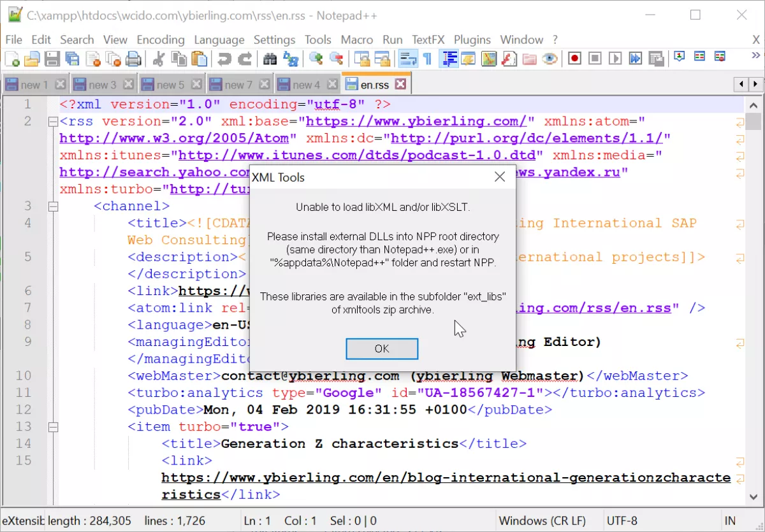The image size is (765, 532).
Task: Open the Language menu
Action: pyautogui.click(x=219, y=40)
